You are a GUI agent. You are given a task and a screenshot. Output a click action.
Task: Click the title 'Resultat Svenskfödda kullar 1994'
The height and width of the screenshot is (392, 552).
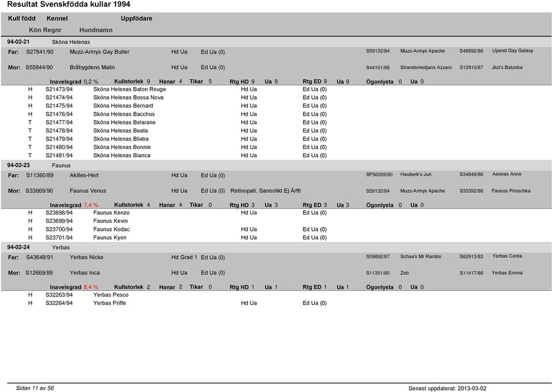68,5
